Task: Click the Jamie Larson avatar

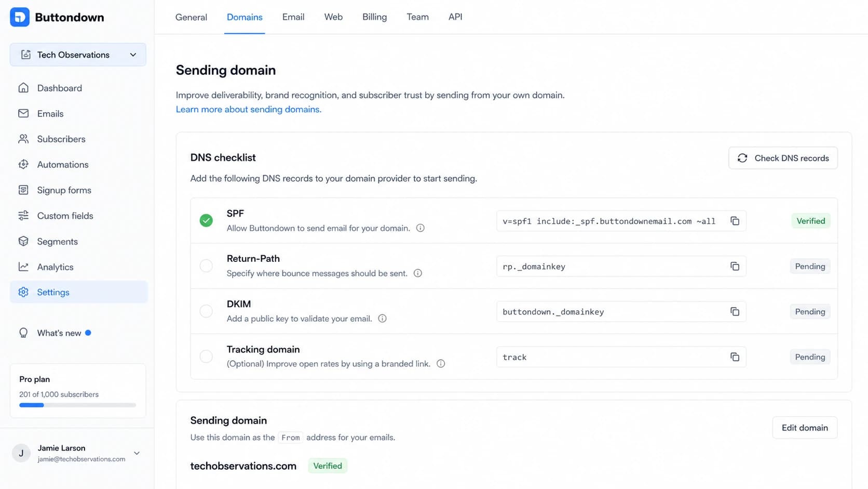Action: tap(21, 453)
